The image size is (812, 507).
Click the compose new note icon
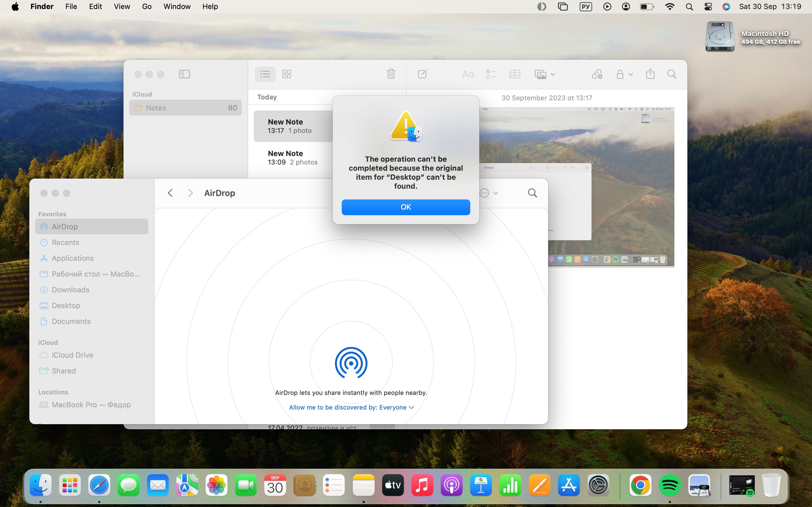coord(422,74)
